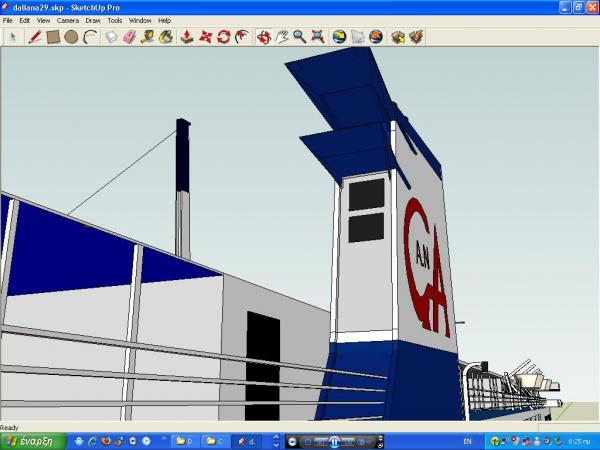Click the Zoom Extents icon
The width and height of the screenshot is (600, 450).
[x=318, y=37]
